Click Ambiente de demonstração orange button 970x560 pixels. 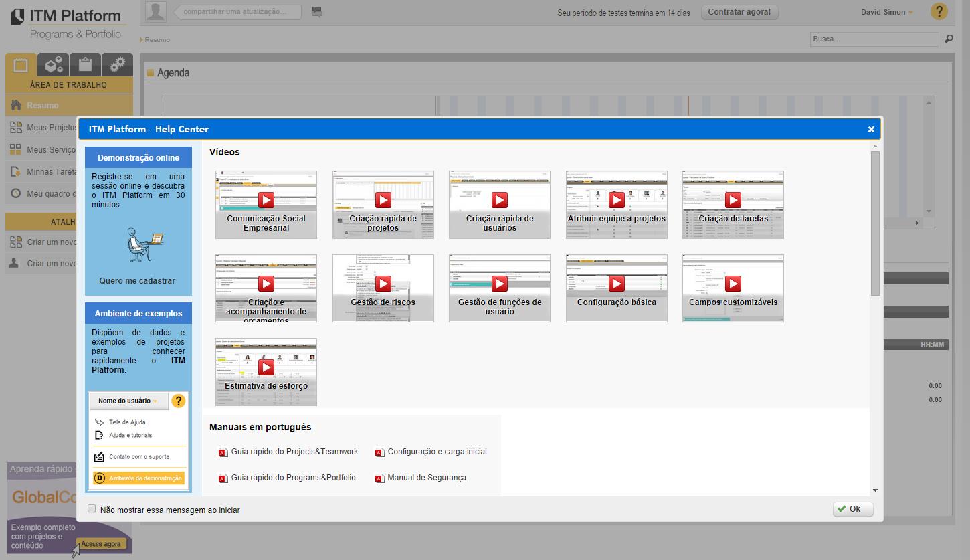tap(138, 478)
